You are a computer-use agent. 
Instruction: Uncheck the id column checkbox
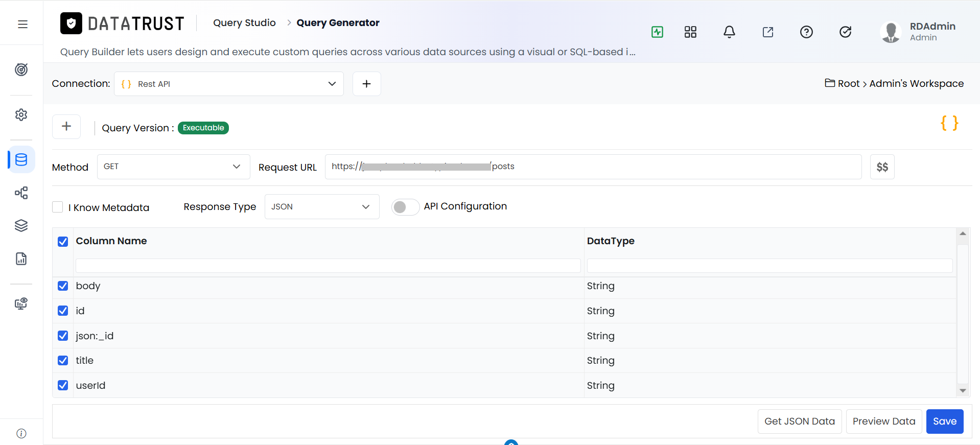tap(63, 311)
